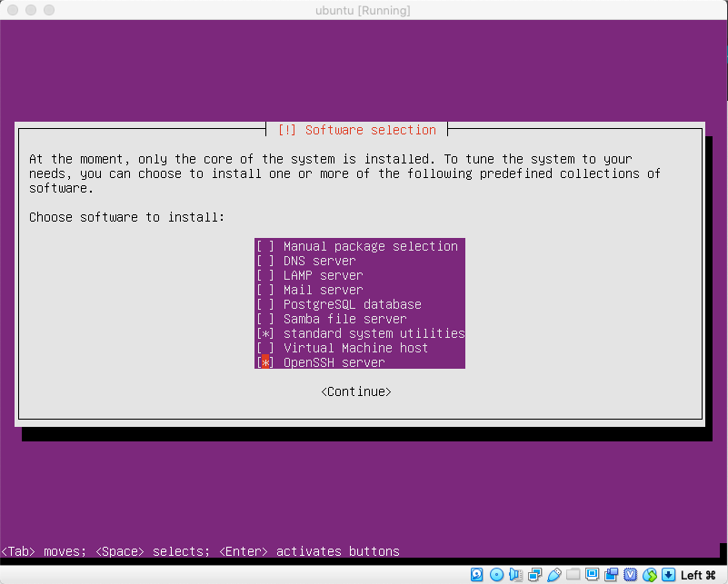Click the USB devices icon
Viewport: 728px width, 584px height.
point(554,575)
